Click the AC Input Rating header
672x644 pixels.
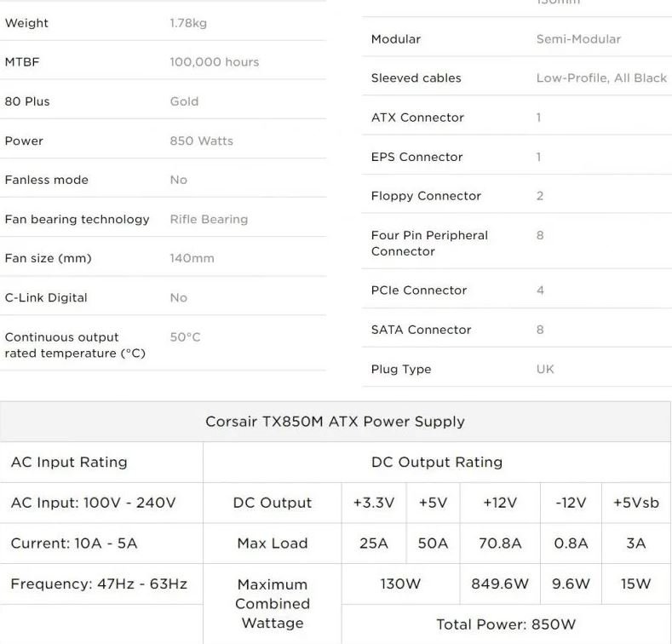(x=69, y=463)
